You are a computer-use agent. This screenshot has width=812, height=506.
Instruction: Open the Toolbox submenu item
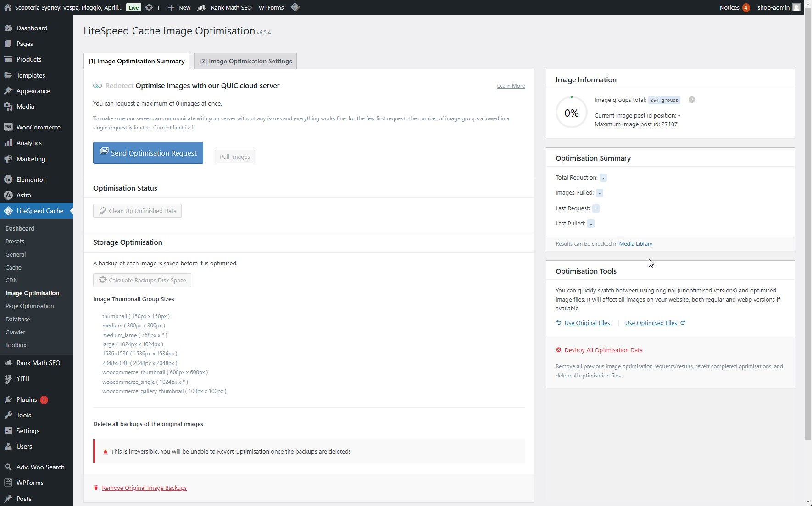coord(16,345)
